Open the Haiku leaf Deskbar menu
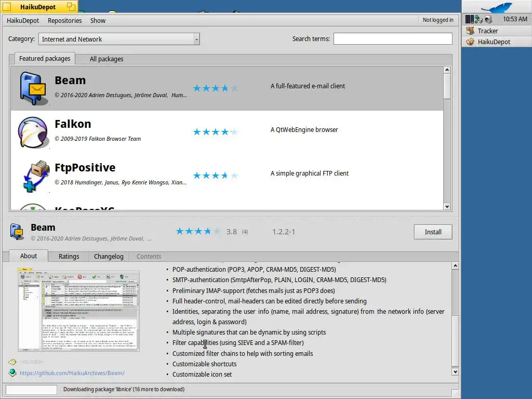The image size is (532, 399). pyautogui.click(x=496, y=7)
